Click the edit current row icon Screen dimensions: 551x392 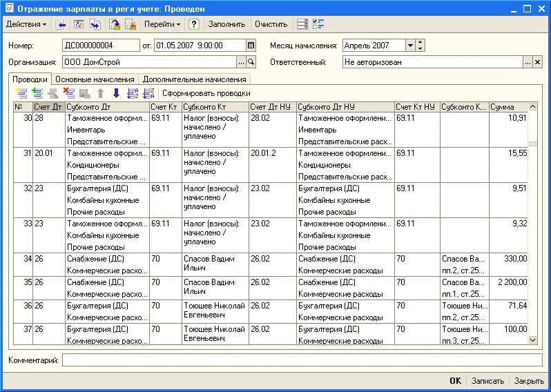point(53,93)
